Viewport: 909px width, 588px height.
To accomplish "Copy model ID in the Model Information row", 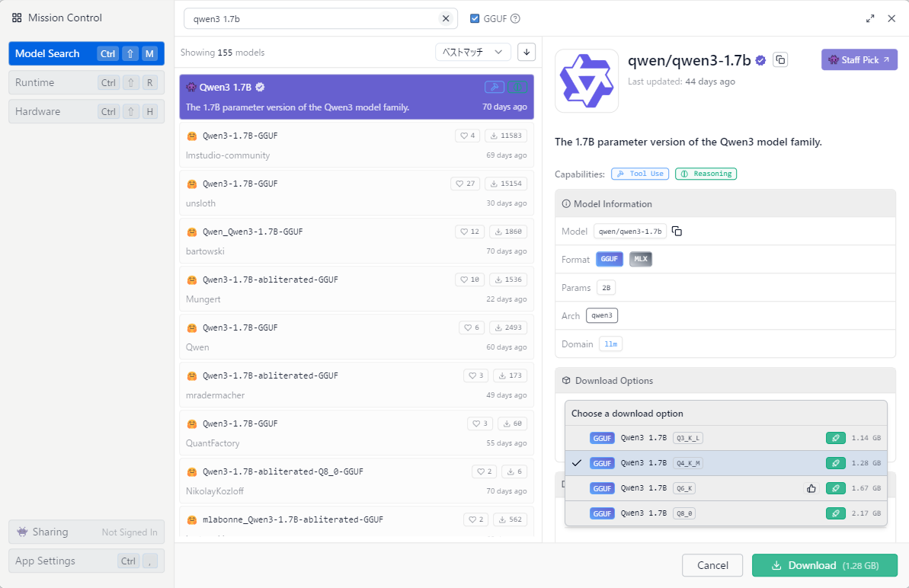I will [x=677, y=232].
